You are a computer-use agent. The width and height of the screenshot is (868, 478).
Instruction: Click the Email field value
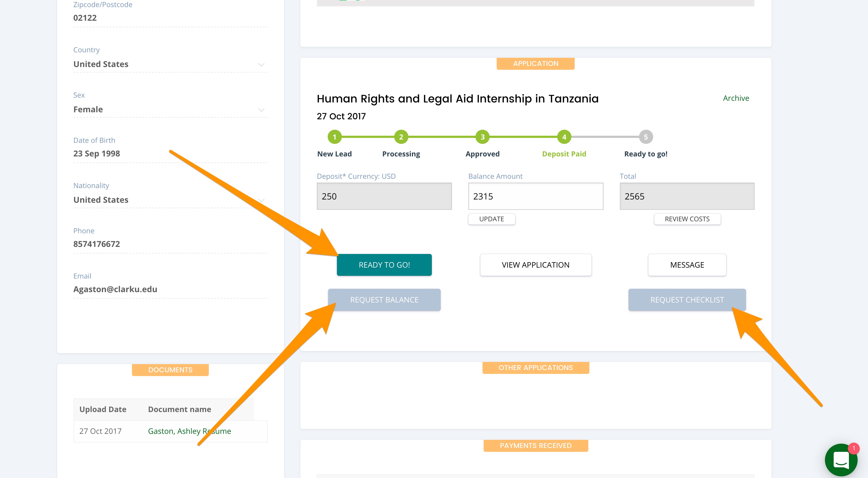tap(115, 289)
